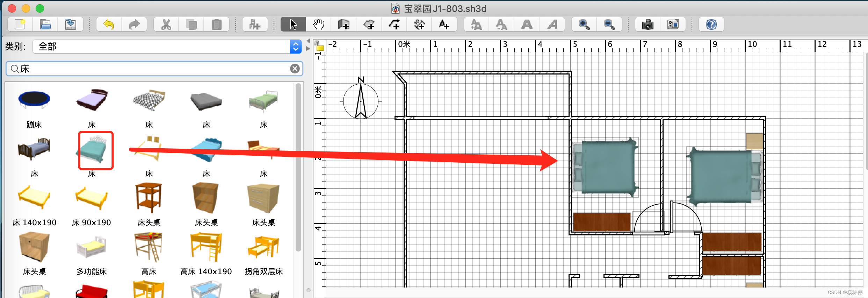Open an existing home file
This screenshot has width=868, height=298.
[x=45, y=24]
